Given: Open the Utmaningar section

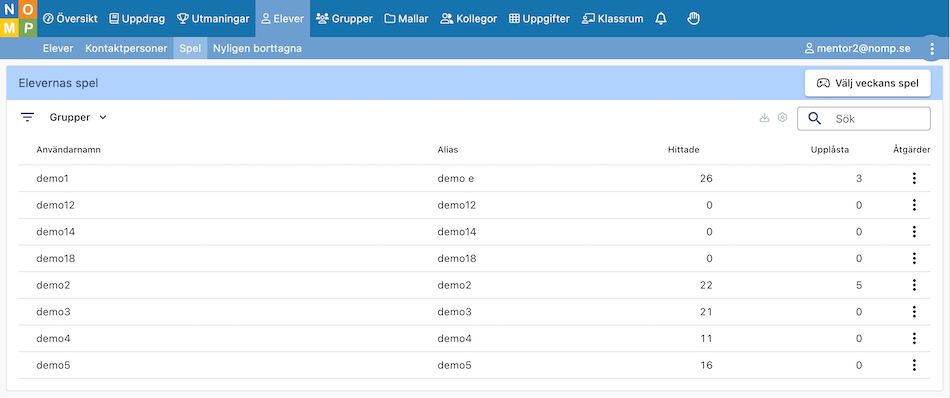Looking at the screenshot, I should pos(213,19).
